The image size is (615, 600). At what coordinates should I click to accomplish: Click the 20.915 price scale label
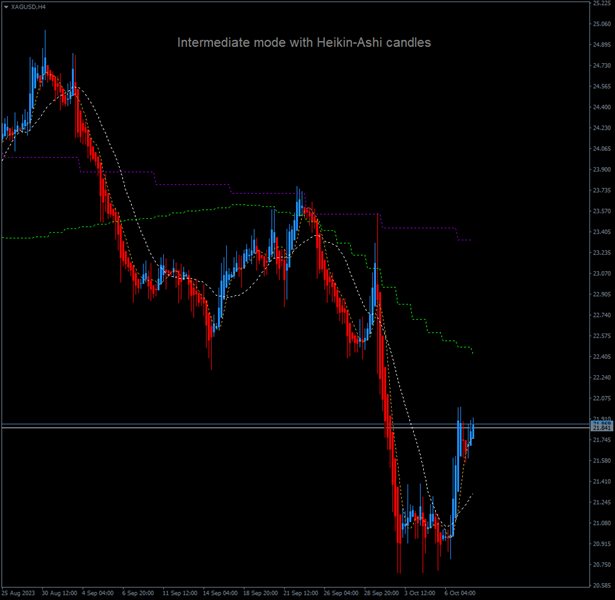click(x=602, y=544)
